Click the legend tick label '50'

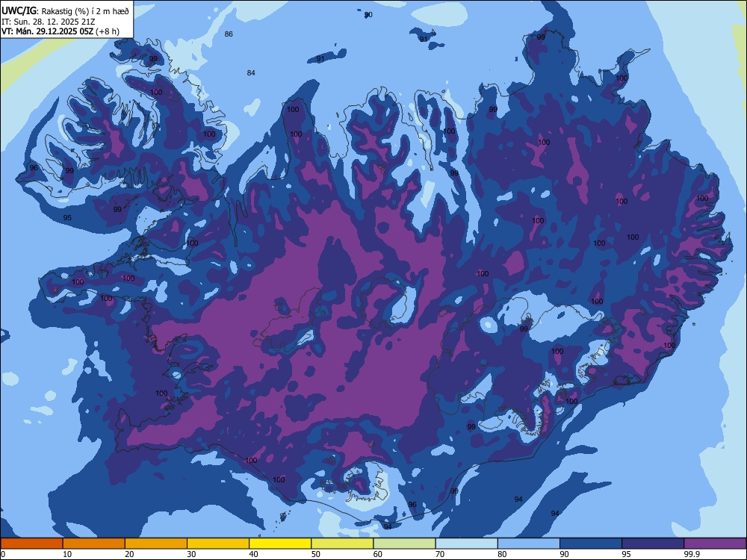[x=315, y=554]
